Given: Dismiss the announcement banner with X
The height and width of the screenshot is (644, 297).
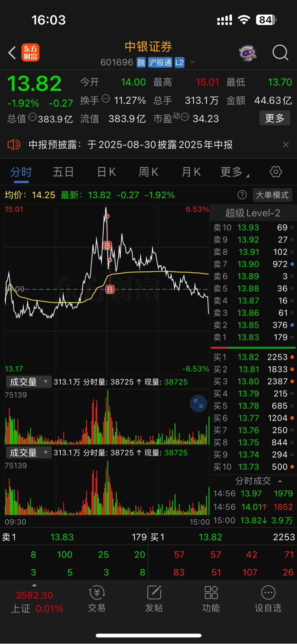Looking at the screenshot, I should coord(286,145).
